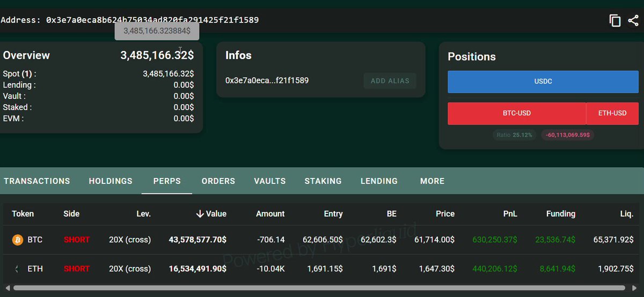Click the Vault row label in Overview
The height and width of the screenshot is (297, 644).
coord(14,96)
